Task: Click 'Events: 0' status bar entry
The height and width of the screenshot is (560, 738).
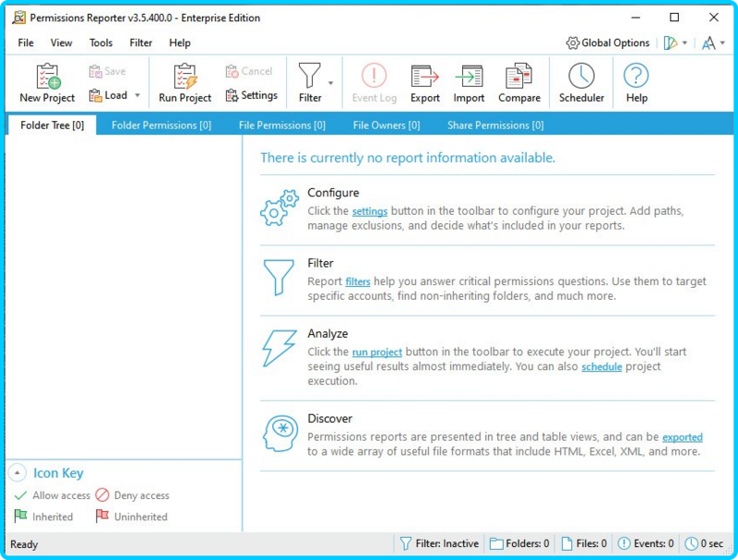Action: pos(645,544)
